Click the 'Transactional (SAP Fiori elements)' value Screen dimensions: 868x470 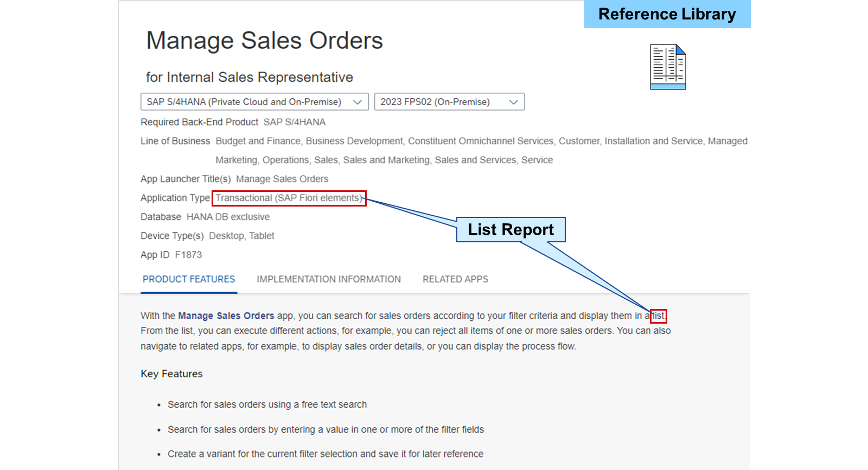click(x=289, y=198)
